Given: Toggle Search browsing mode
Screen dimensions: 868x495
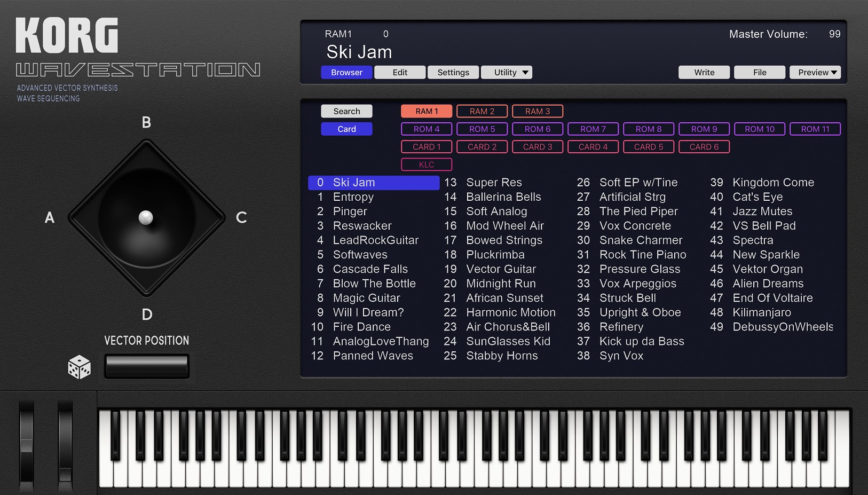Looking at the screenshot, I should pyautogui.click(x=346, y=111).
